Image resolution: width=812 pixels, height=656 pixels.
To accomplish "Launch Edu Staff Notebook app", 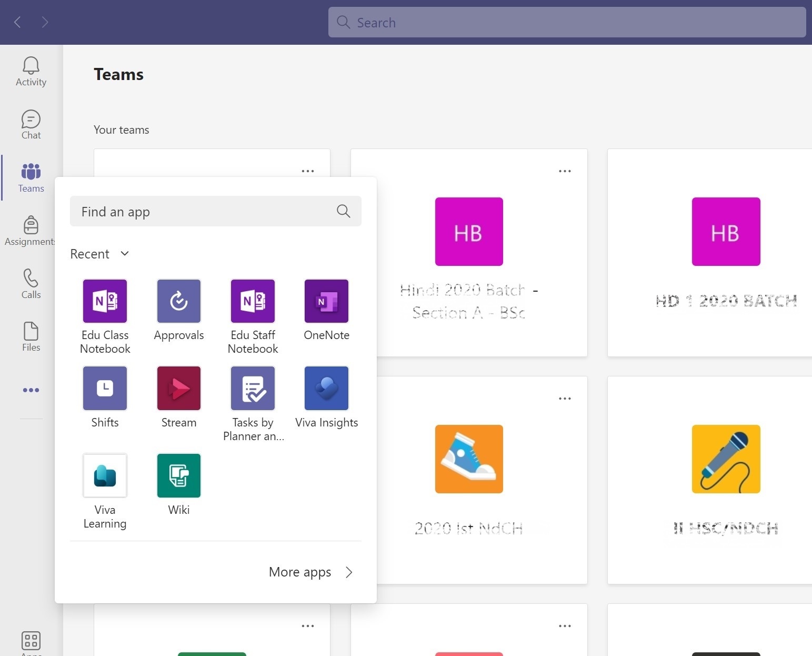I will [253, 301].
